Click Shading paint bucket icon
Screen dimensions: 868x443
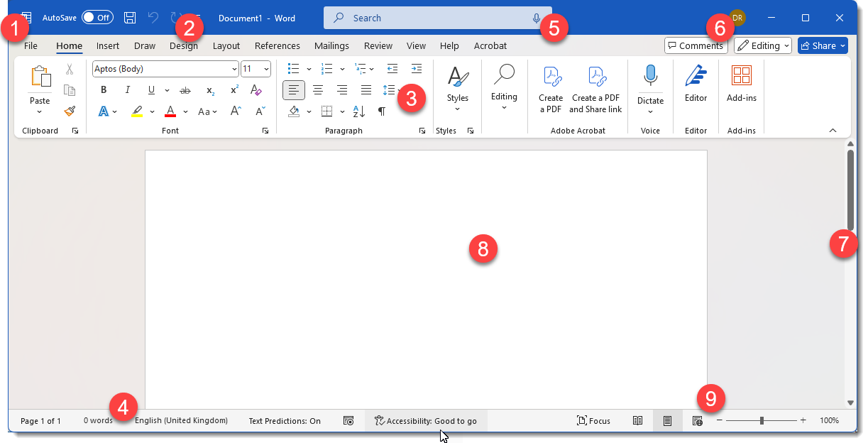(294, 111)
